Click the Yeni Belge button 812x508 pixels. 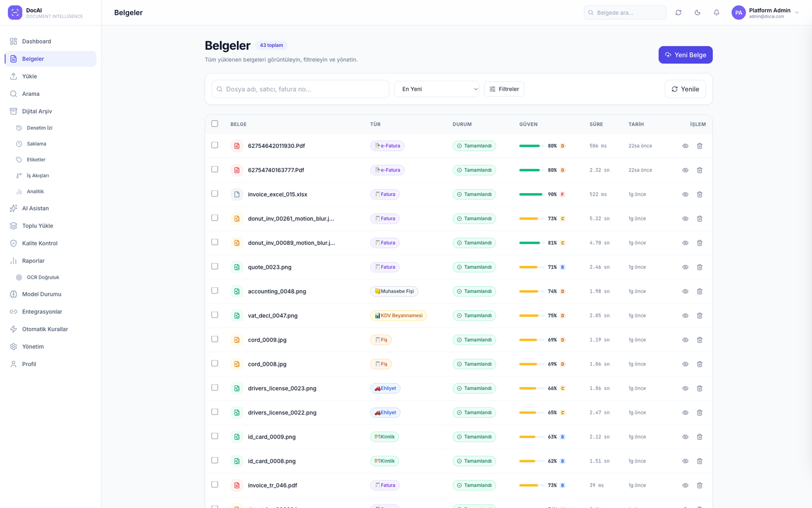click(x=686, y=55)
